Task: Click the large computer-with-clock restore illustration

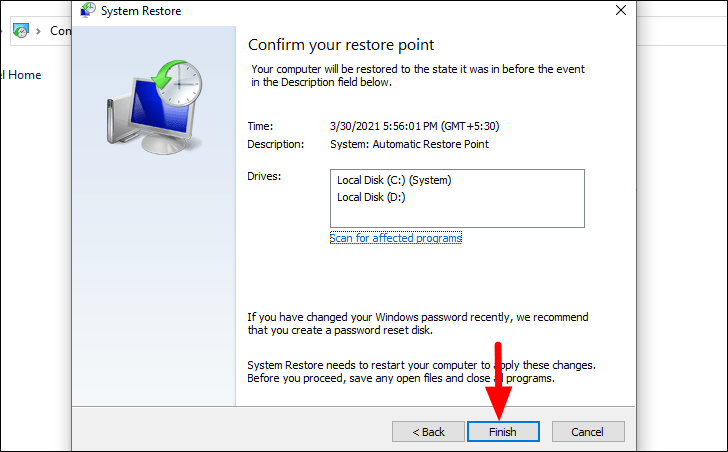Action: [x=155, y=107]
